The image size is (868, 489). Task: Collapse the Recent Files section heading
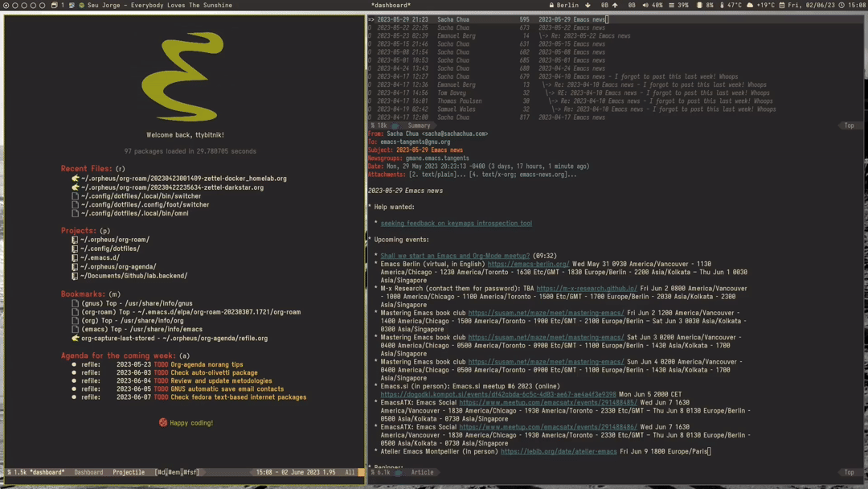point(86,168)
